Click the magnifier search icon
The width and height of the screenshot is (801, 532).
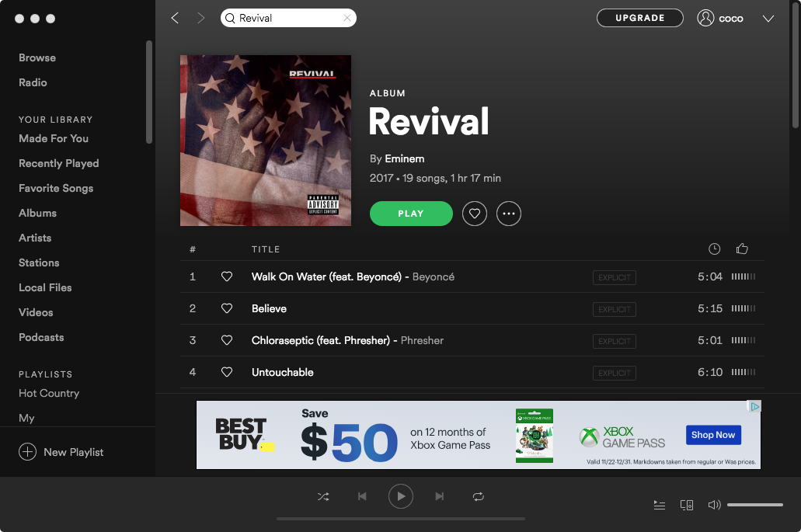(231, 19)
